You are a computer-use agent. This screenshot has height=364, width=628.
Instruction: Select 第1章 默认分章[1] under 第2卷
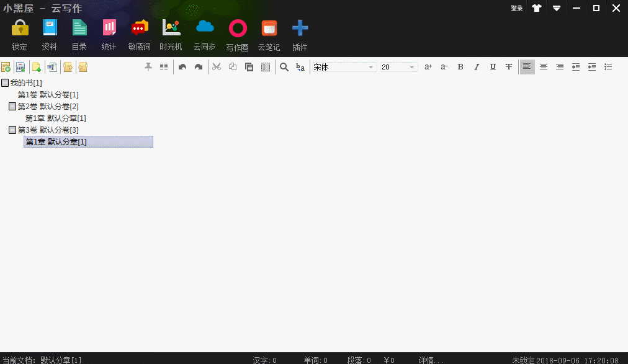pos(56,118)
